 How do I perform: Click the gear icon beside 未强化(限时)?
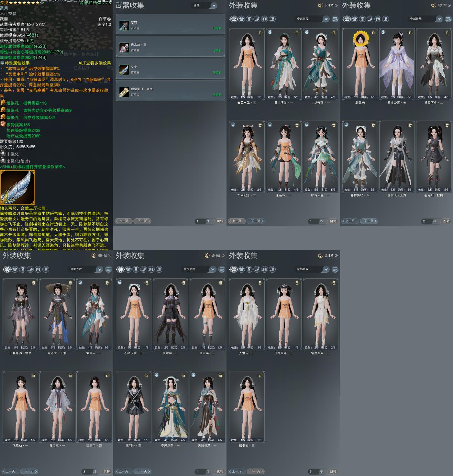click(x=3, y=160)
